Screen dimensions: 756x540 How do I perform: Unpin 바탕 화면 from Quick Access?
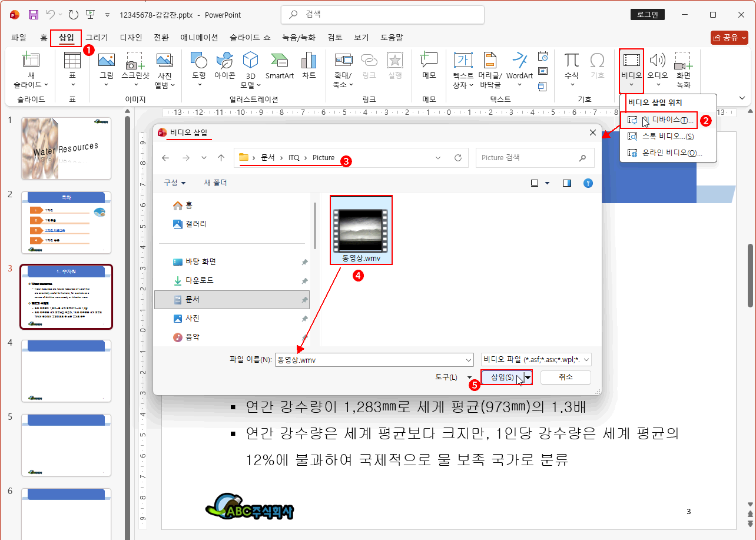(305, 261)
